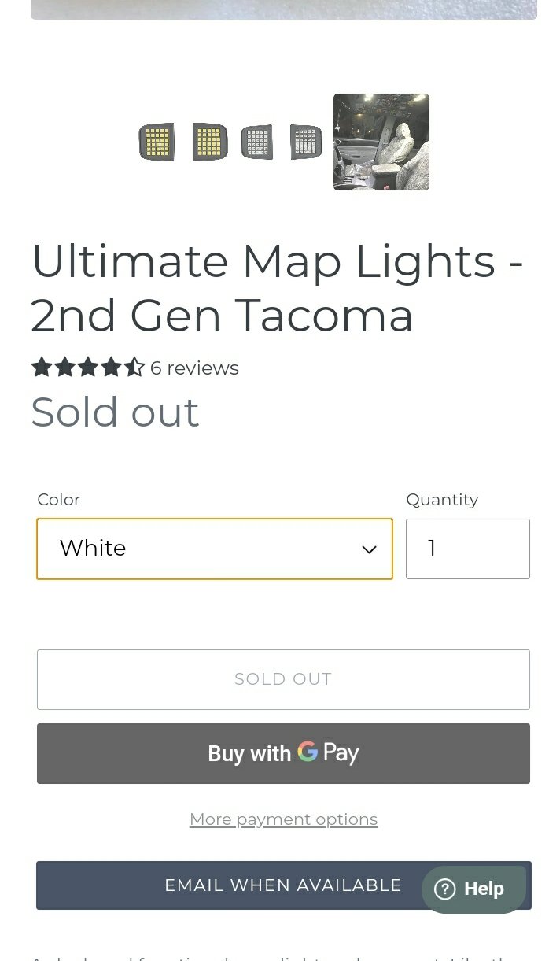Buy with Google Pay button
This screenshot has width=560, height=961.
283,753
